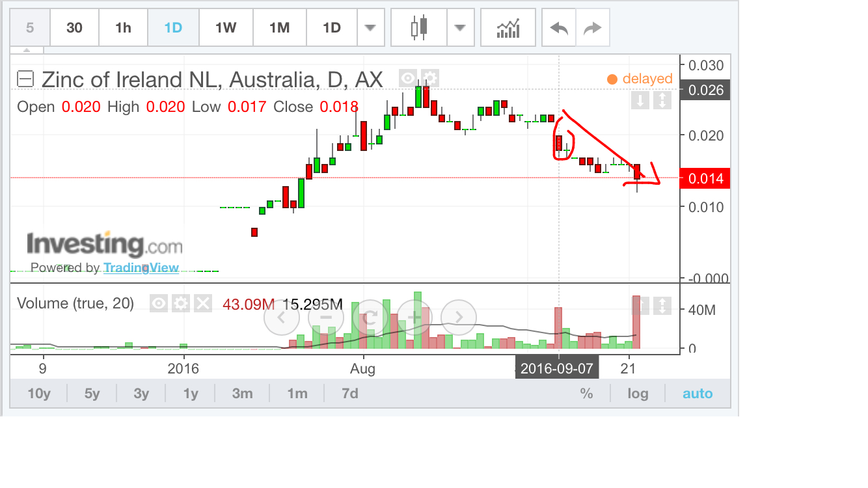Toggle the Volume indicator eye icon

coord(158,303)
